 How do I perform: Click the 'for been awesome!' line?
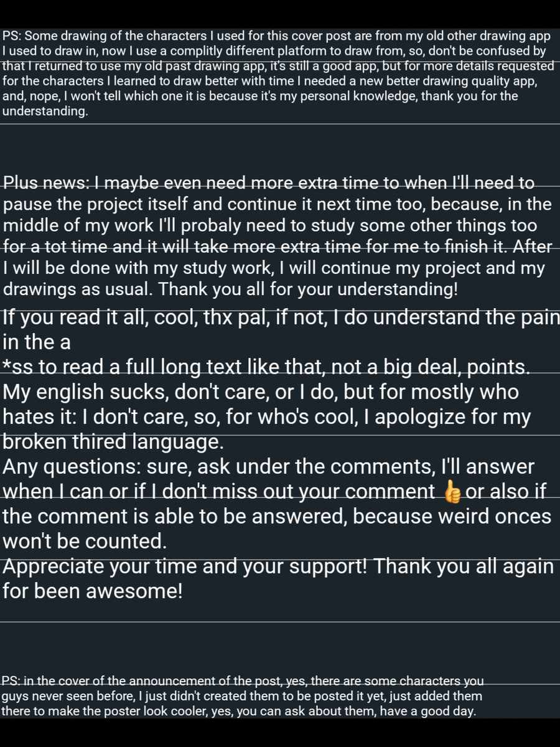point(93,591)
